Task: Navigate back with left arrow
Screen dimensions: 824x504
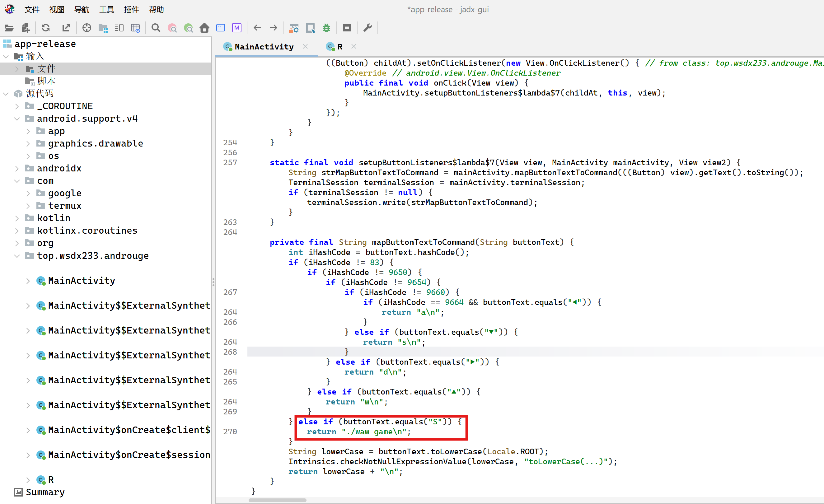Action: coord(257,28)
